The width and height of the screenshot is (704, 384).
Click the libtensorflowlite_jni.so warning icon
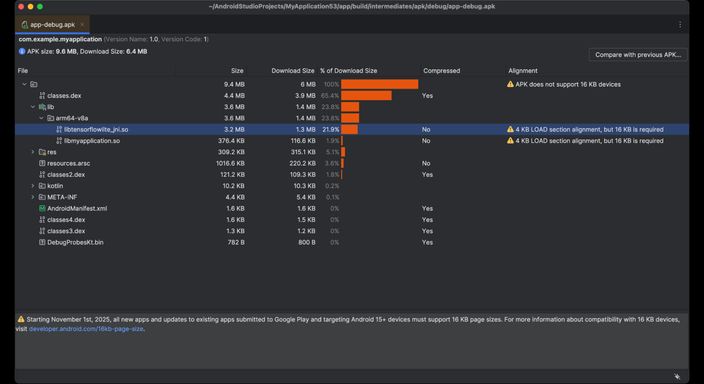pyautogui.click(x=510, y=129)
